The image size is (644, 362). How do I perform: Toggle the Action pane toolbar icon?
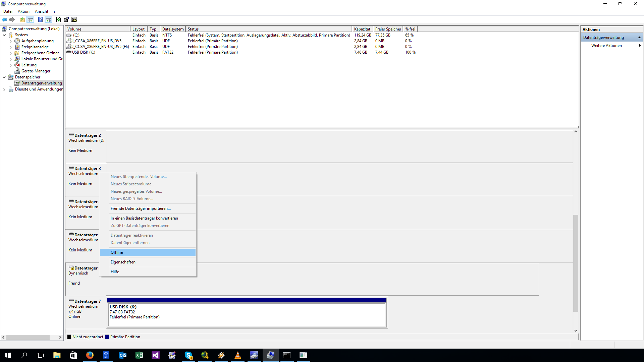pyautogui.click(x=49, y=19)
